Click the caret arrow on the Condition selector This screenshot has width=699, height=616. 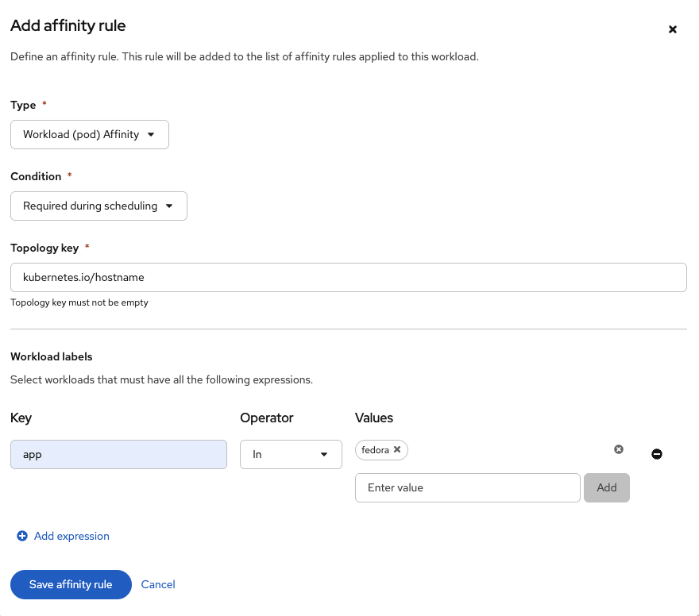[x=169, y=206]
